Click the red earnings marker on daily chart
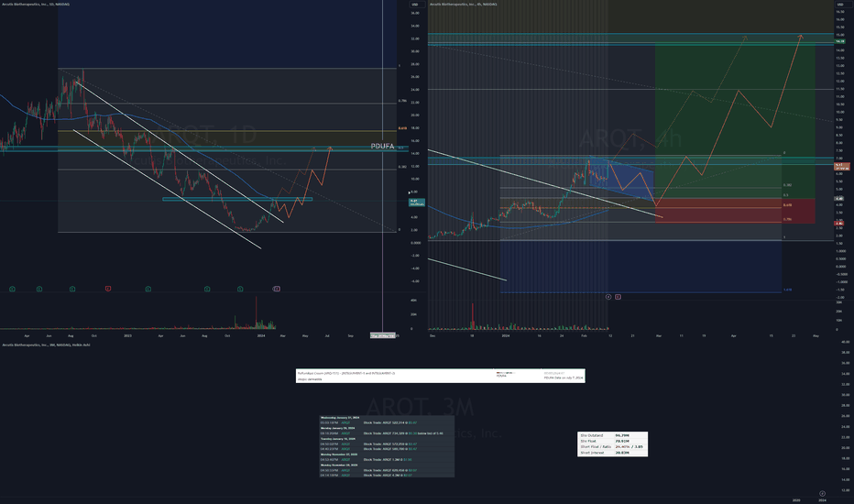The image size is (854, 504). pos(108,289)
